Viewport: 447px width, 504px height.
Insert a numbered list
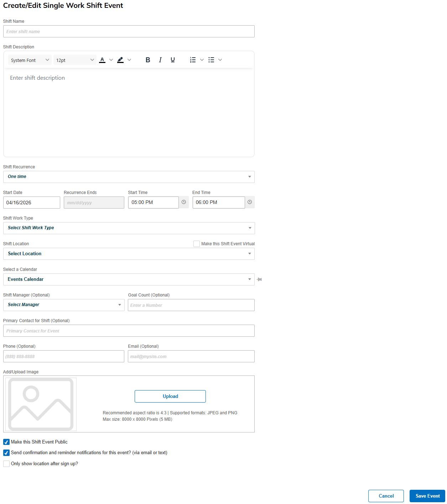coord(193,60)
